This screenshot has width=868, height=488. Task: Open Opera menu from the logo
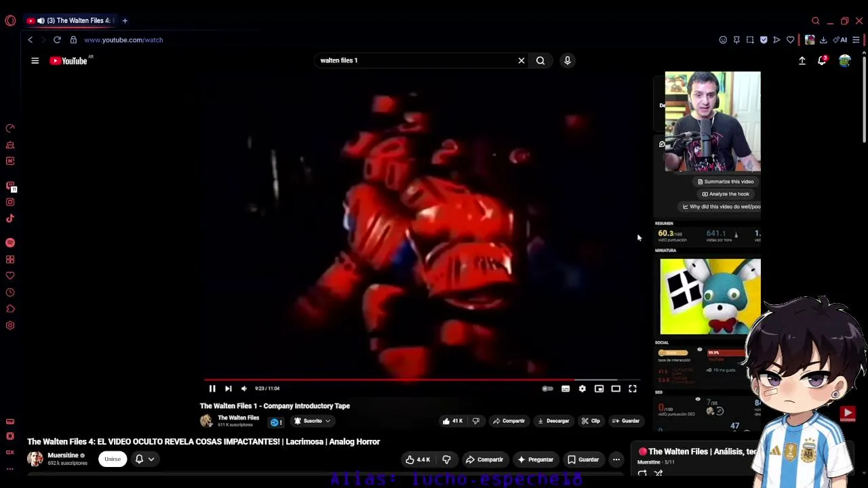click(10, 20)
